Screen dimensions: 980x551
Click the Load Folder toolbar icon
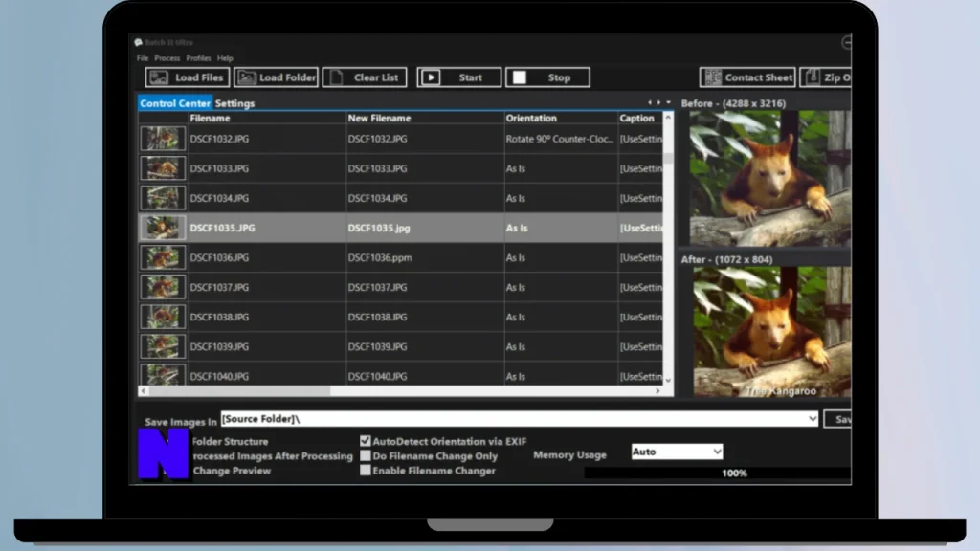247,77
